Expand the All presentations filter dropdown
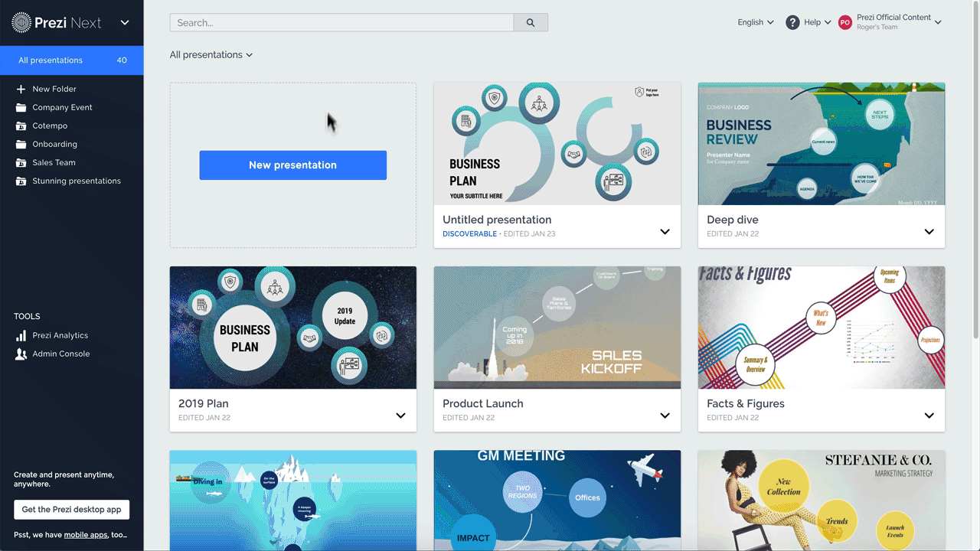This screenshot has height=551, width=980. pyautogui.click(x=211, y=55)
